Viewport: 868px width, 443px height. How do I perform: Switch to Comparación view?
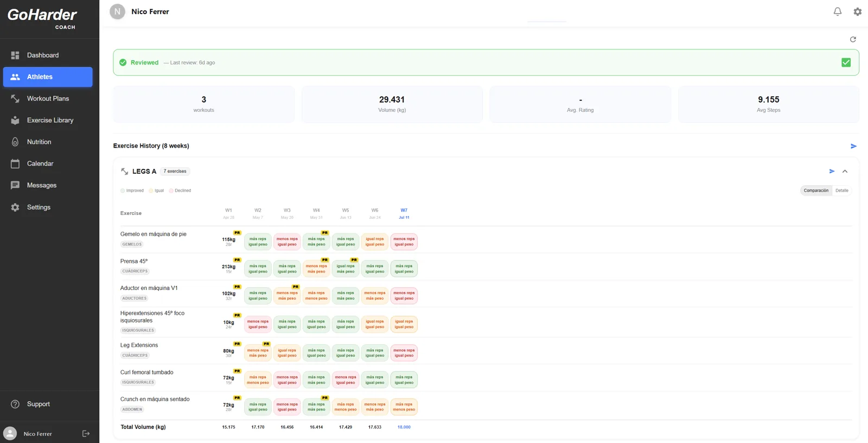(x=816, y=191)
